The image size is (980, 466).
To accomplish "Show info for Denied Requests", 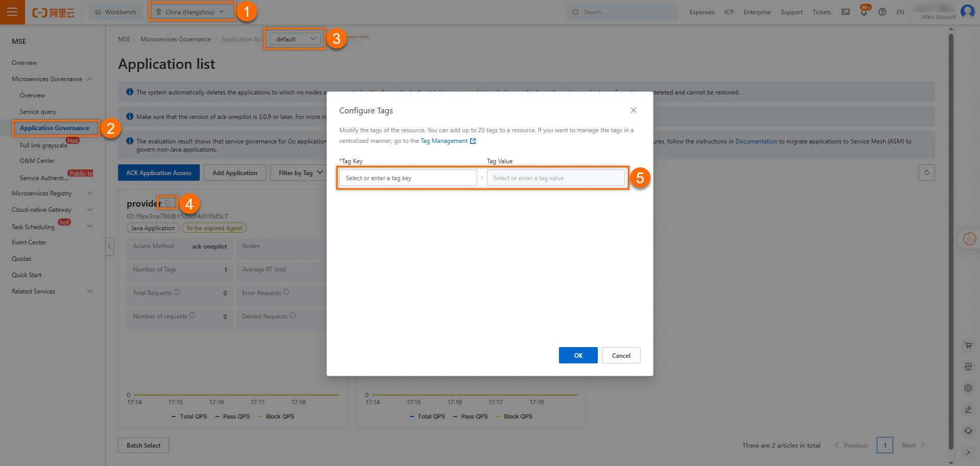I will pyautogui.click(x=293, y=316).
